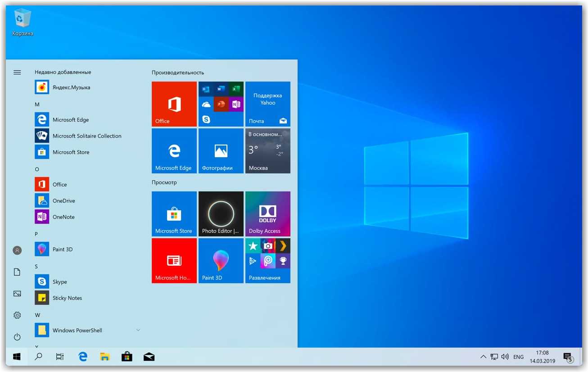Switch ENG input language indicator

(519, 357)
